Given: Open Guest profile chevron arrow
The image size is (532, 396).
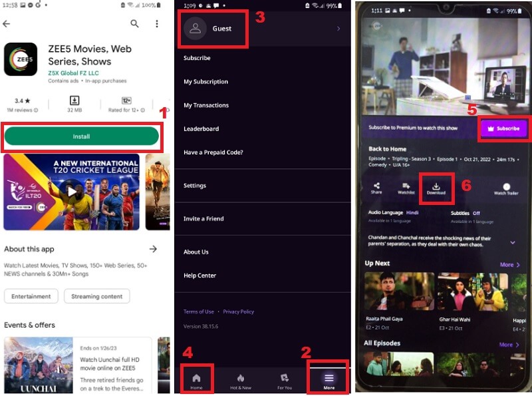Looking at the screenshot, I should 338,29.
